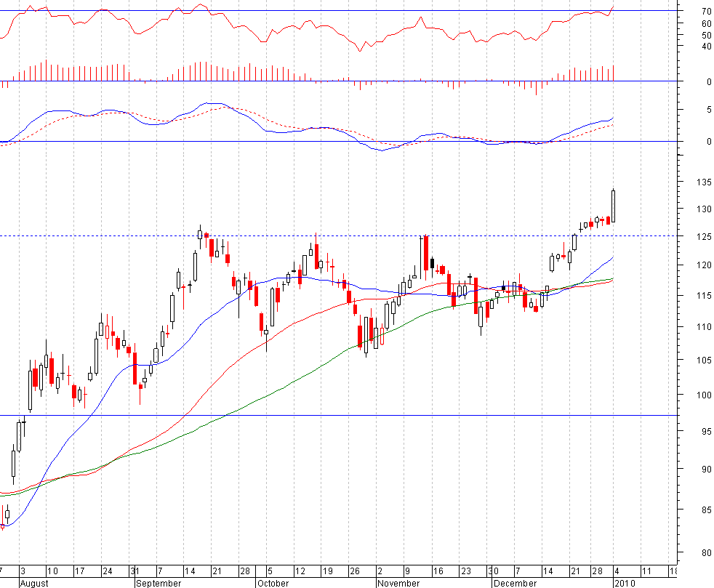The width and height of the screenshot is (714, 588).
Task: Click the MACD 5 axis label
Action: pyautogui.click(x=709, y=110)
